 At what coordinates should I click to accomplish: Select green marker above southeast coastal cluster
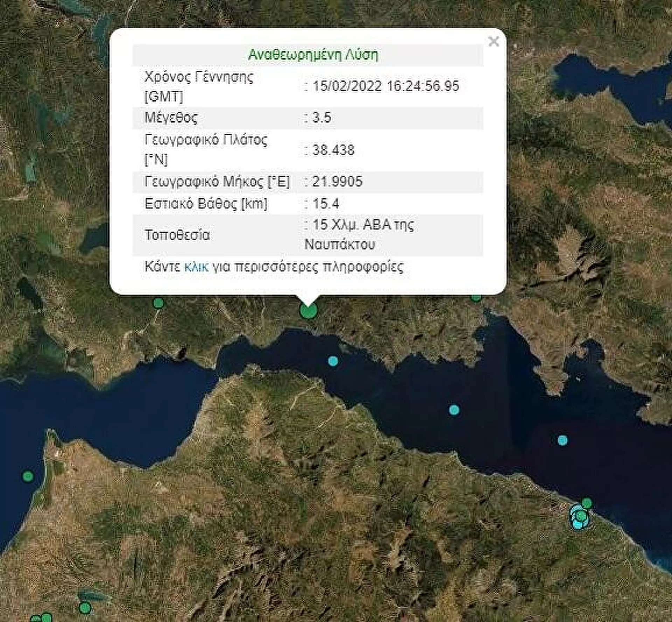point(587,503)
